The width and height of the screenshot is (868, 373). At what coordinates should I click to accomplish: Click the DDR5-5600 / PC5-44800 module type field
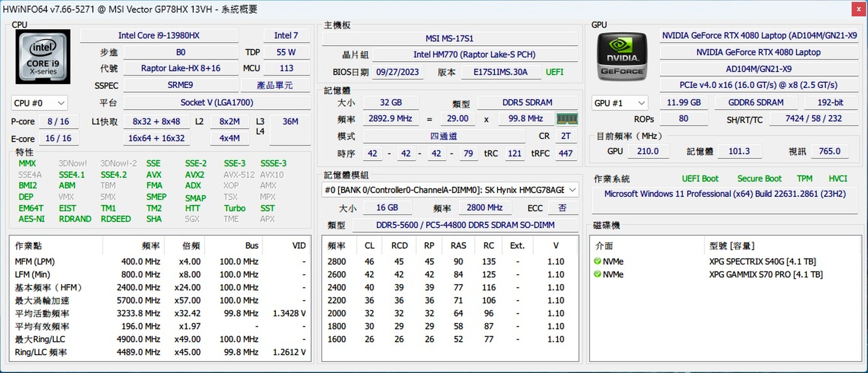point(465,225)
